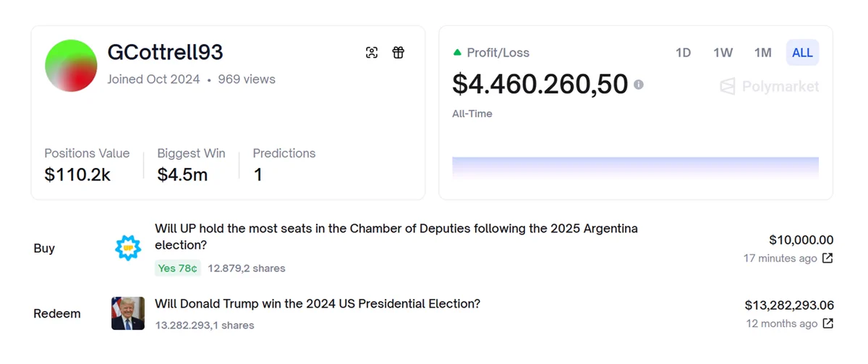The width and height of the screenshot is (868, 364).
Task: Click the green-red profile avatar
Action: 71,66
